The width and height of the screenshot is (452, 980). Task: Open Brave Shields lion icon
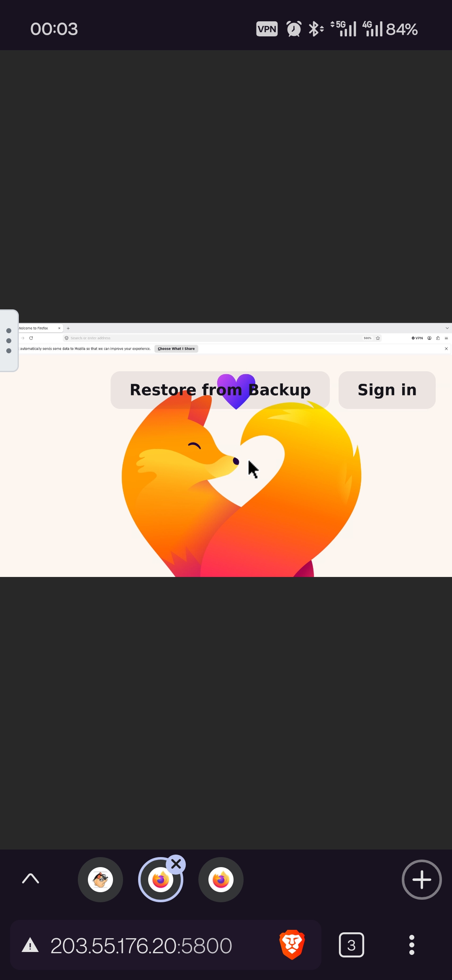point(292,944)
